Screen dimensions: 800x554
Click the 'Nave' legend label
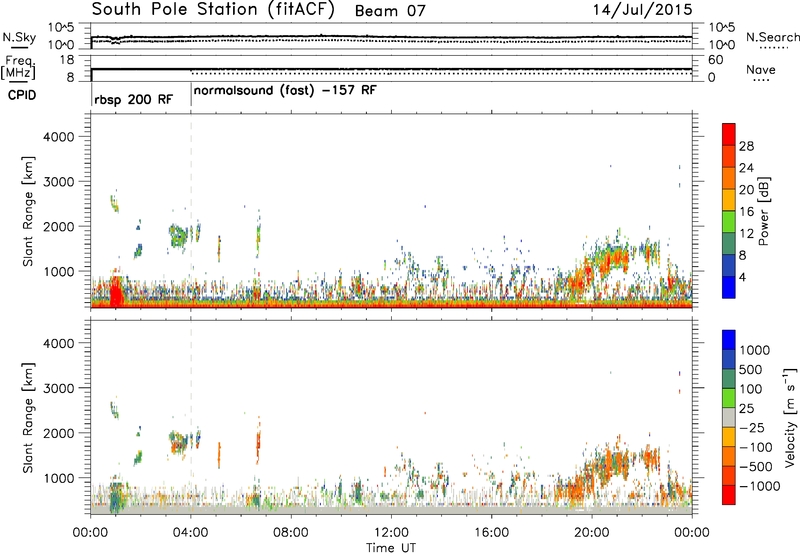(x=761, y=69)
